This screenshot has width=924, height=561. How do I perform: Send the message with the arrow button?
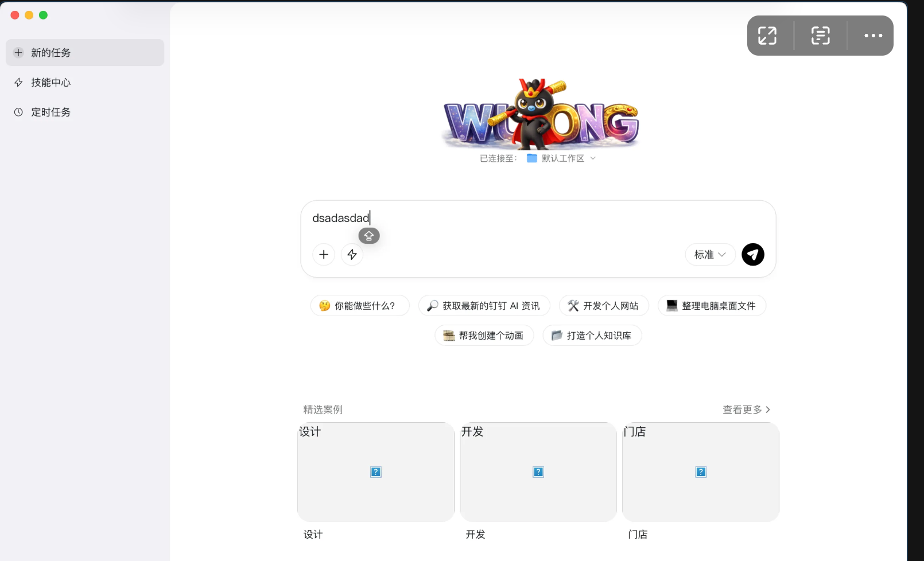click(x=753, y=255)
